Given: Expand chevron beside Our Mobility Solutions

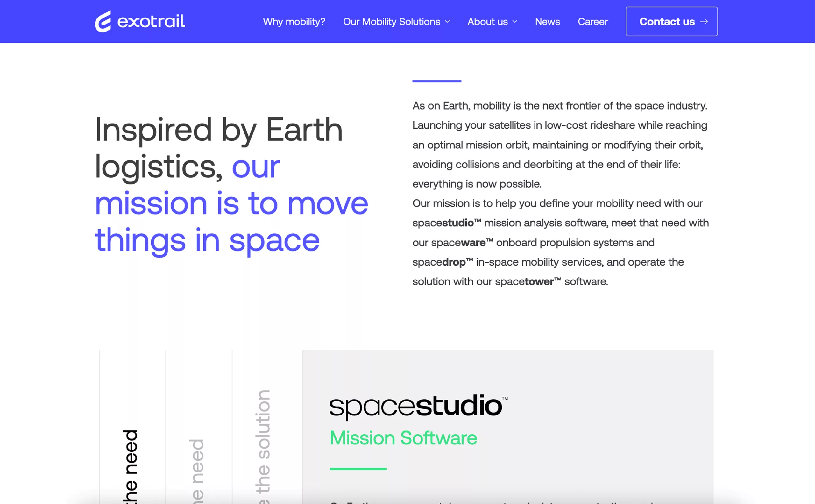Looking at the screenshot, I should (447, 22).
